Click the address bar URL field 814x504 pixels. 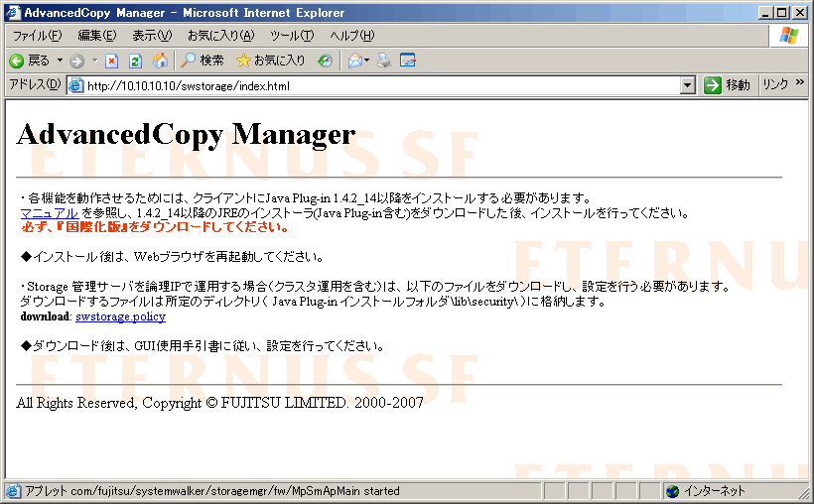tap(381, 85)
